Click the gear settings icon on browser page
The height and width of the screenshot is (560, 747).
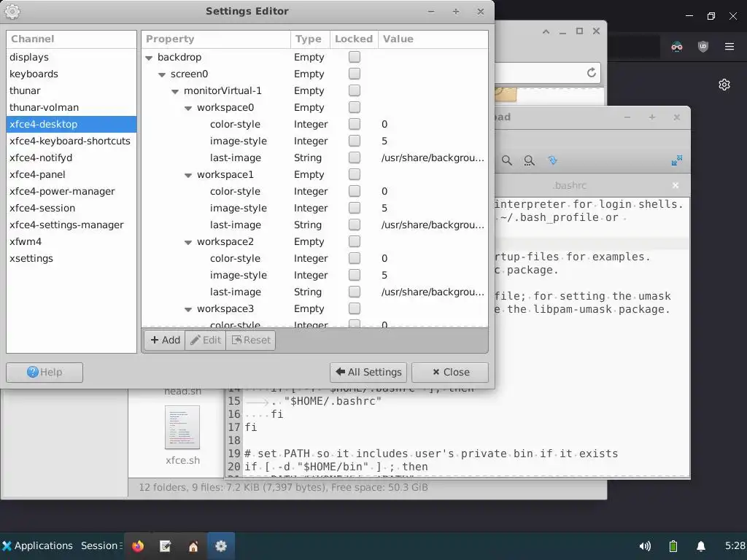point(724,85)
